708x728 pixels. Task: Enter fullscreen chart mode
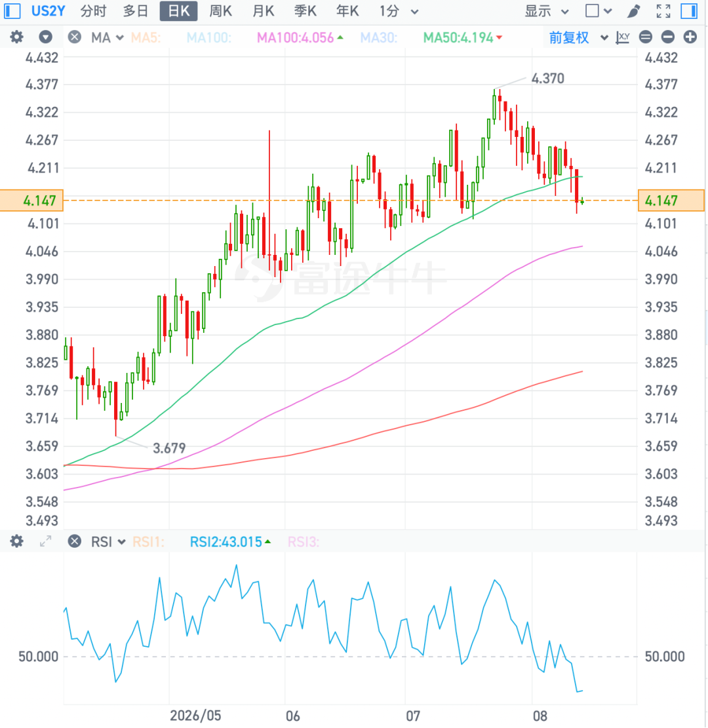point(663,10)
